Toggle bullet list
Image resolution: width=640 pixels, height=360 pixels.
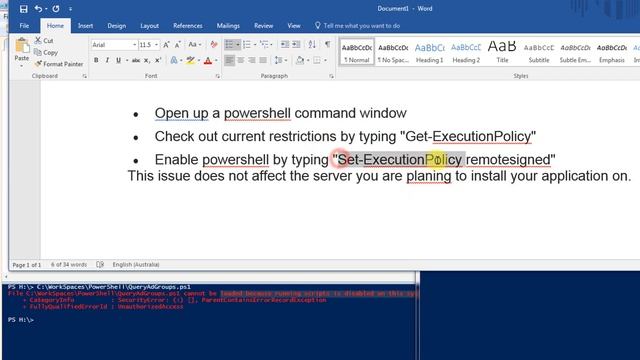point(229,44)
